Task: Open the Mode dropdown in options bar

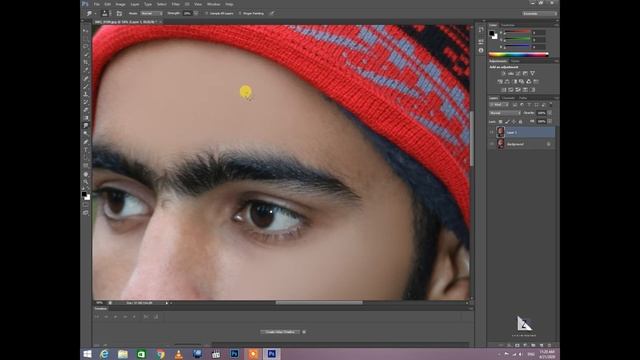Action: coord(151,13)
